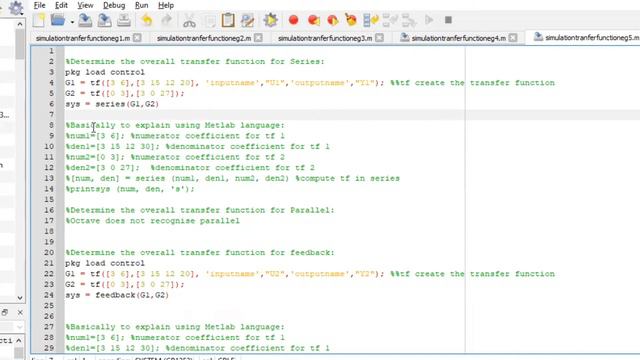Save the current file
Image resolution: width=640 pixels, height=360 pixels.
click(85, 20)
